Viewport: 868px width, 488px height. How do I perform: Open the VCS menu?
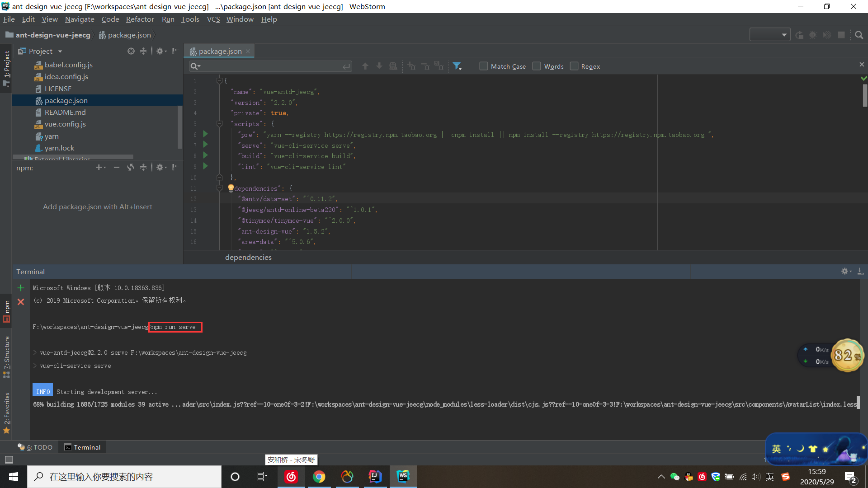[213, 19]
